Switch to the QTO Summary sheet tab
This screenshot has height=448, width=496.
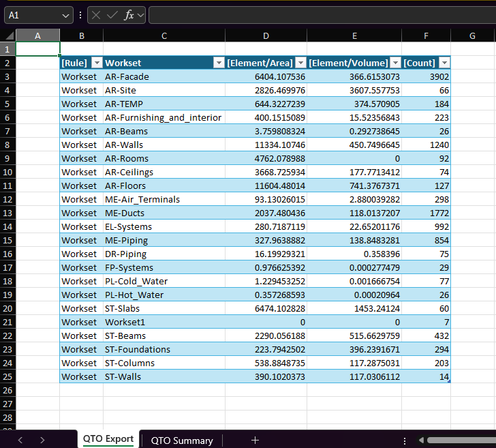click(x=182, y=440)
